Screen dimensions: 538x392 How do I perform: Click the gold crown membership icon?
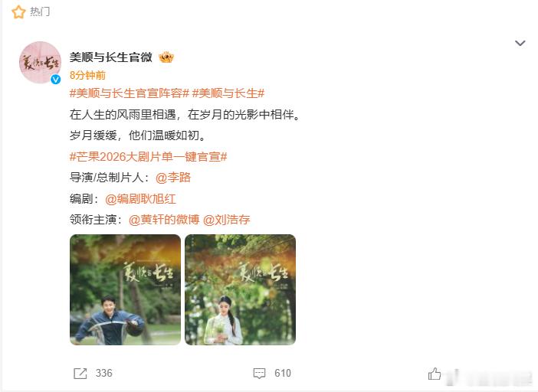pyautogui.click(x=166, y=57)
